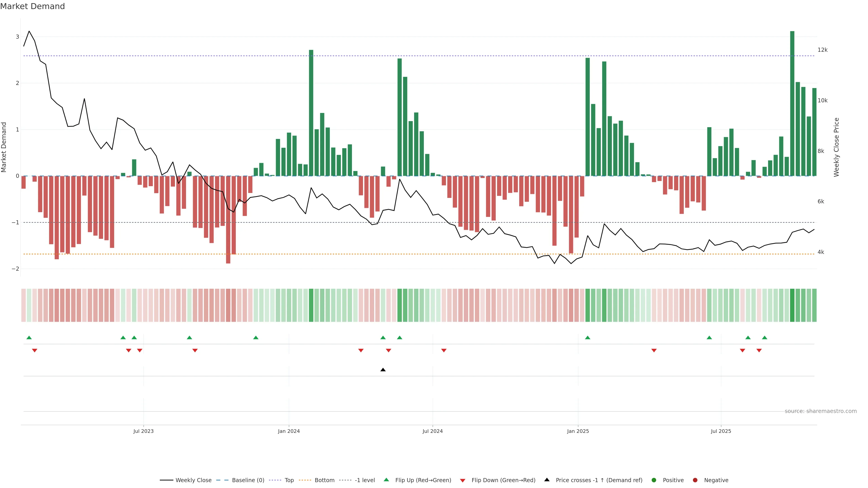This screenshot has width=868, height=488.
Task: Toggle the Weekly Close legend entry
Action: click(x=193, y=480)
